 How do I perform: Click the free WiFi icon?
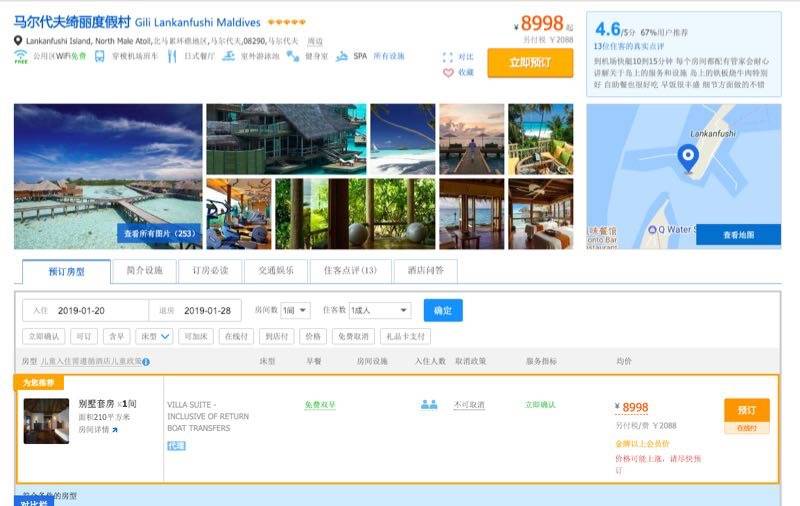pyautogui.click(x=21, y=56)
